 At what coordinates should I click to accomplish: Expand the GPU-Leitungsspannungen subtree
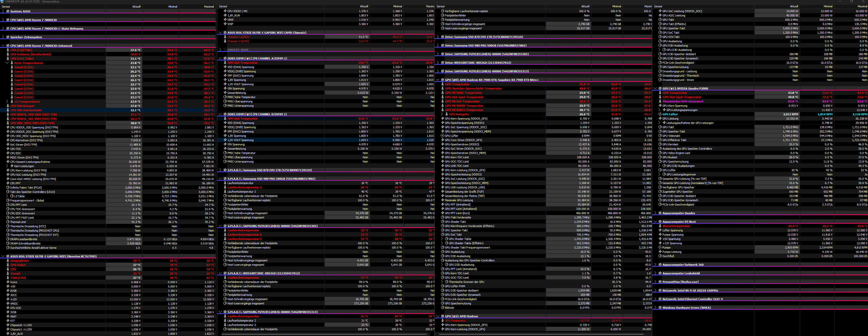pos(659,110)
